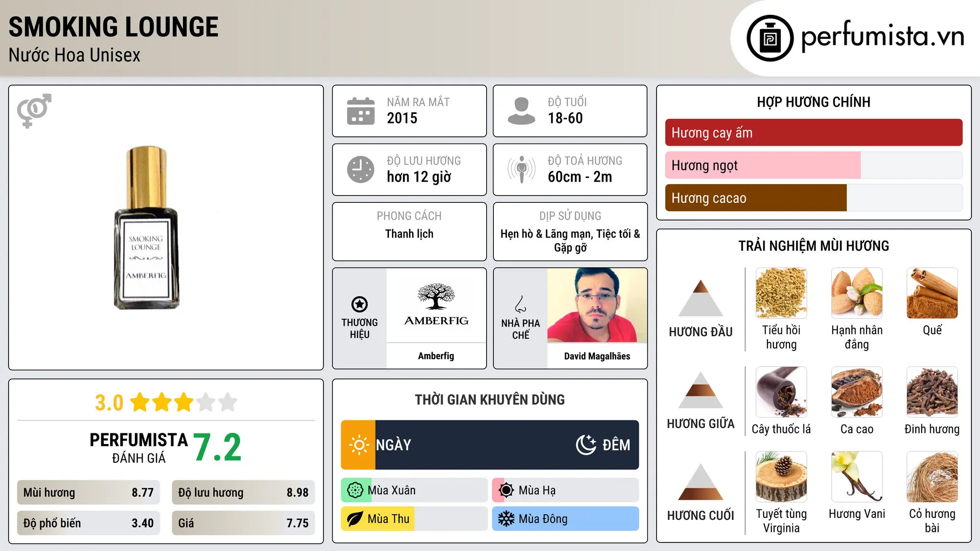Click the TRẢI NGHIỆM MÙI HƯƠNG heading
This screenshot has width=980, height=551.
click(x=813, y=246)
